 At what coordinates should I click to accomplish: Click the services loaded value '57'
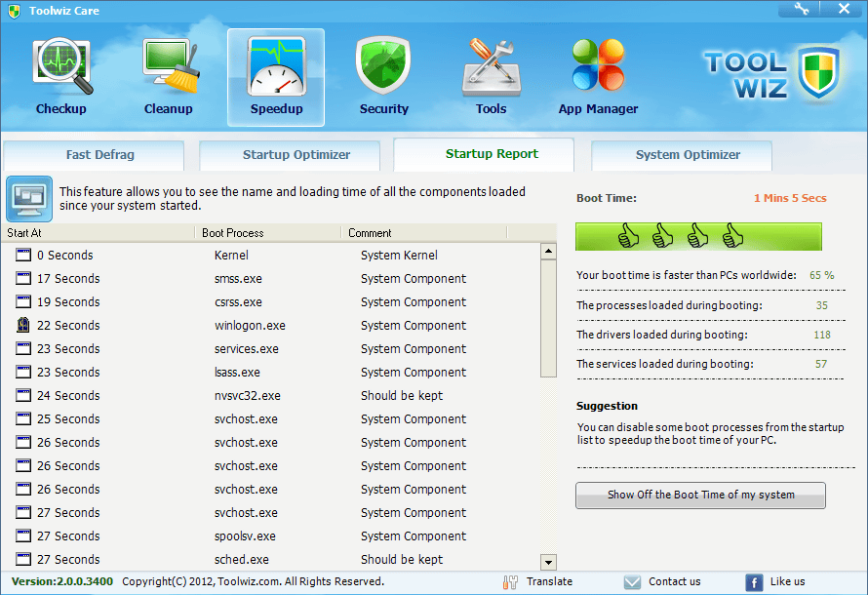point(821,364)
